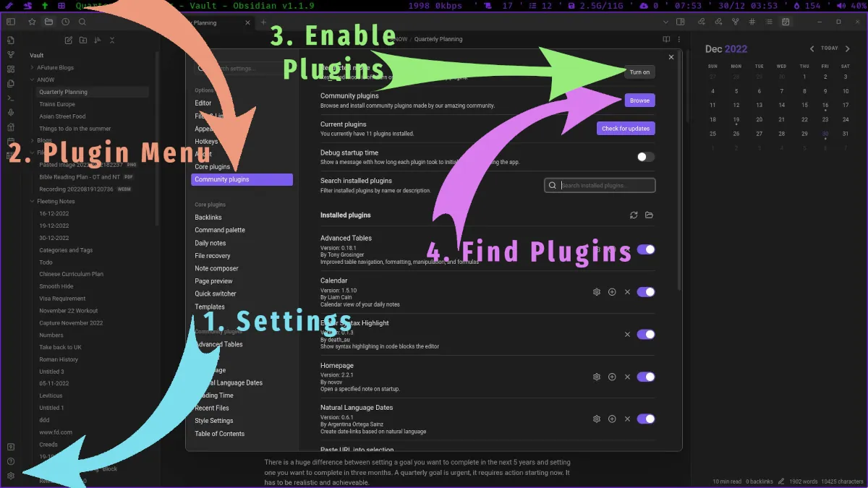Select Community plugins settings section
The image size is (868, 488).
tap(242, 179)
